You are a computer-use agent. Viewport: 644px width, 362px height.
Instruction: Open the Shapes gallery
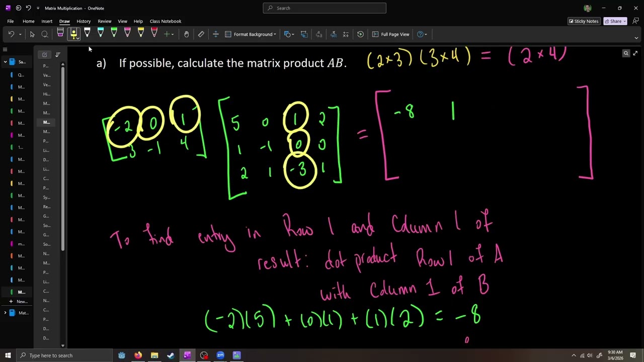coord(288,34)
